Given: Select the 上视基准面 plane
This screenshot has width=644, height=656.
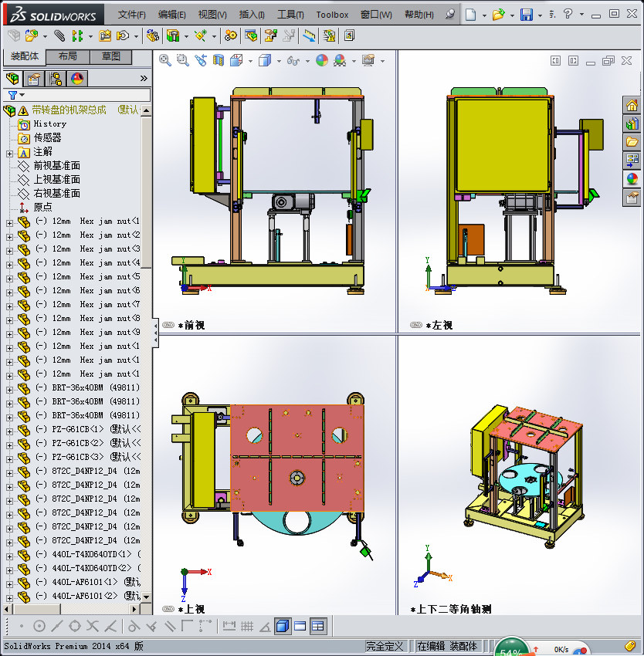Looking at the screenshot, I should [56, 180].
